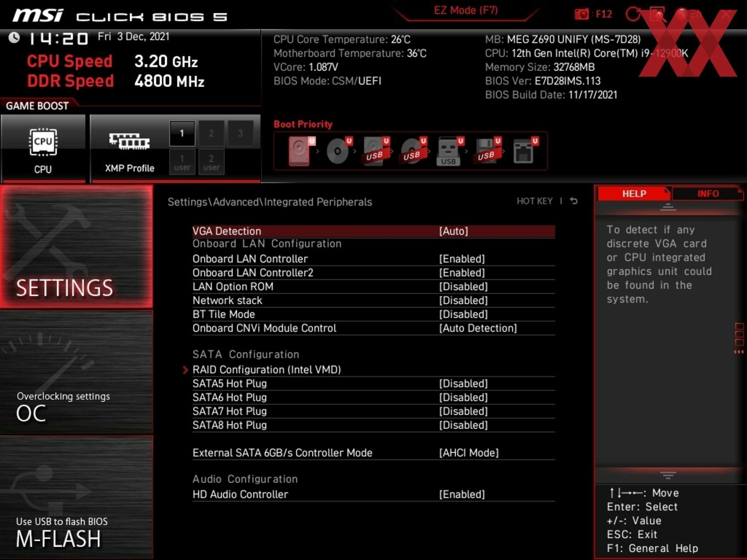
Task: Click the GAME BOOST label
Action: tap(37, 106)
